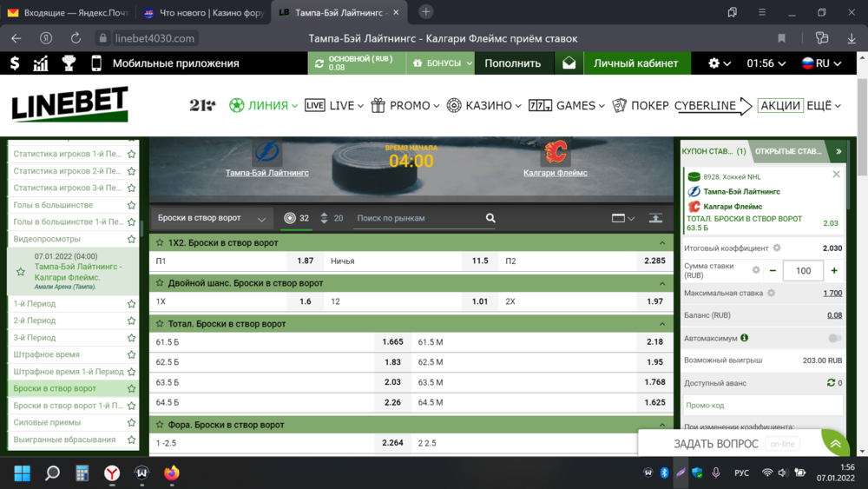Bookmark the page in address bar
The height and width of the screenshot is (489, 868).
(782, 38)
